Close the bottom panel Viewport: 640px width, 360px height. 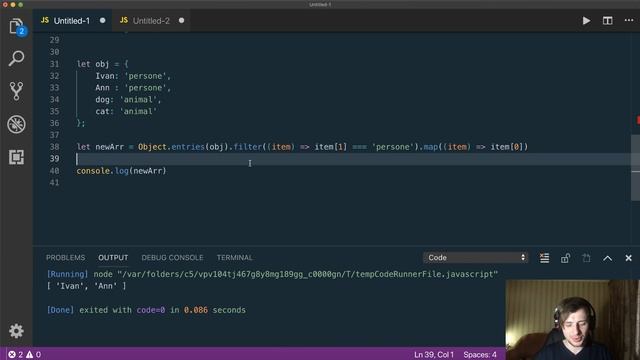click(x=629, y=258)
